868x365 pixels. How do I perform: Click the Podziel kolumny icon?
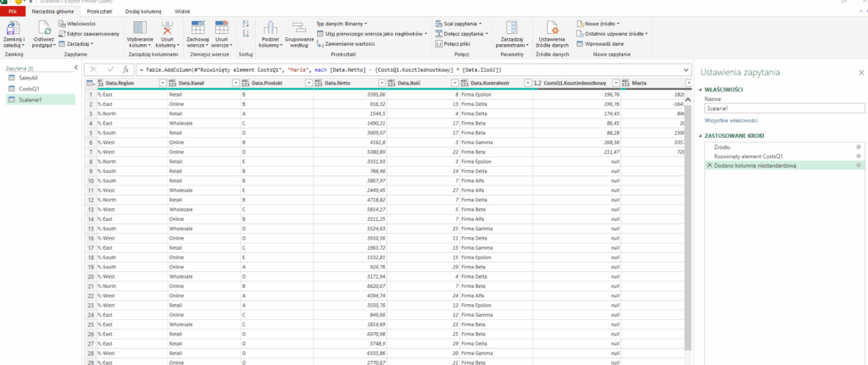270,28
